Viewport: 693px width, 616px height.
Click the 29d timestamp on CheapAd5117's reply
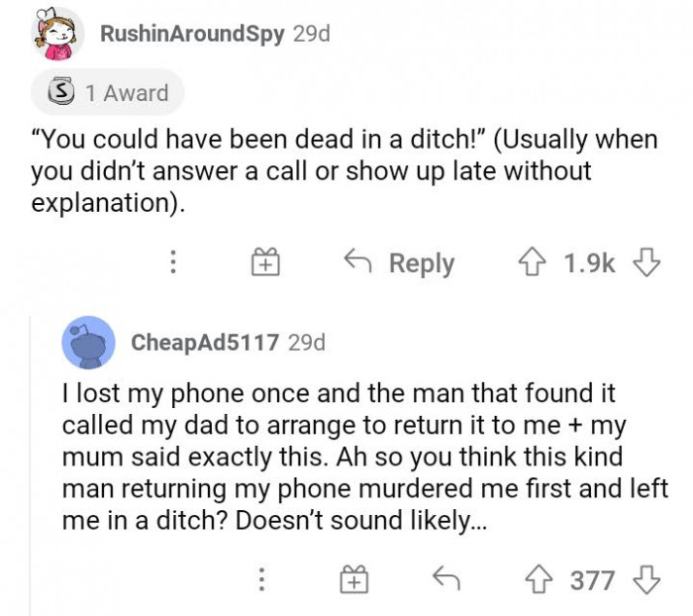306,343
